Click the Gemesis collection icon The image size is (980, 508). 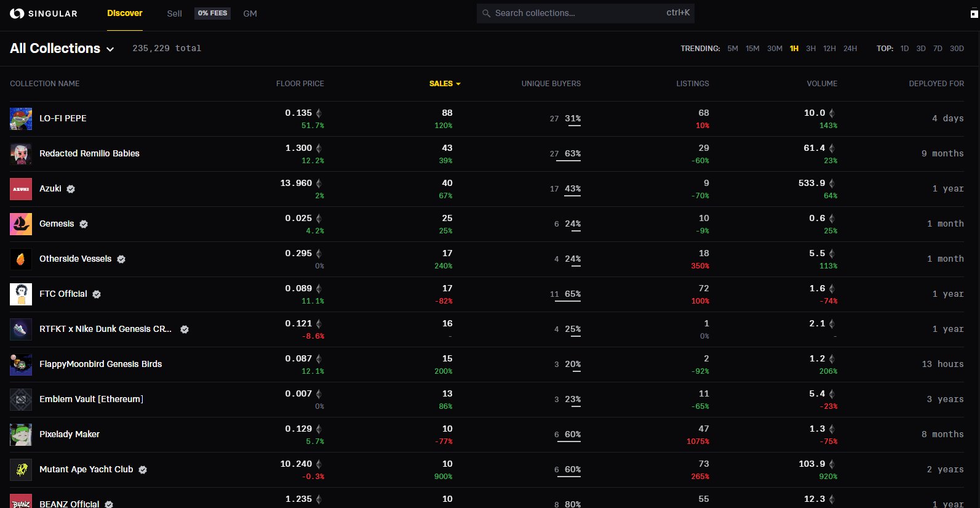pyautogui.click(x=21, y=224)
